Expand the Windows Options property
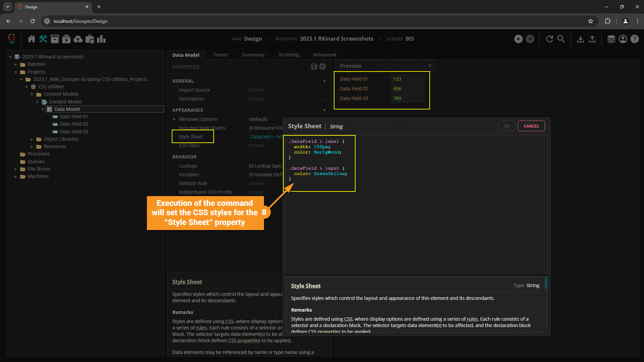 coord(174,119)
